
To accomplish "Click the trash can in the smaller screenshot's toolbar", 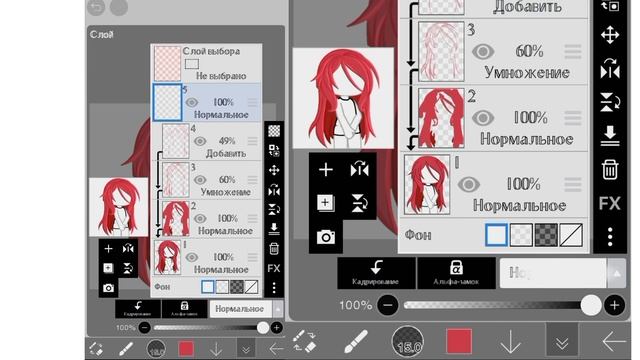I will pyautogui.click(x=274, y=248).
